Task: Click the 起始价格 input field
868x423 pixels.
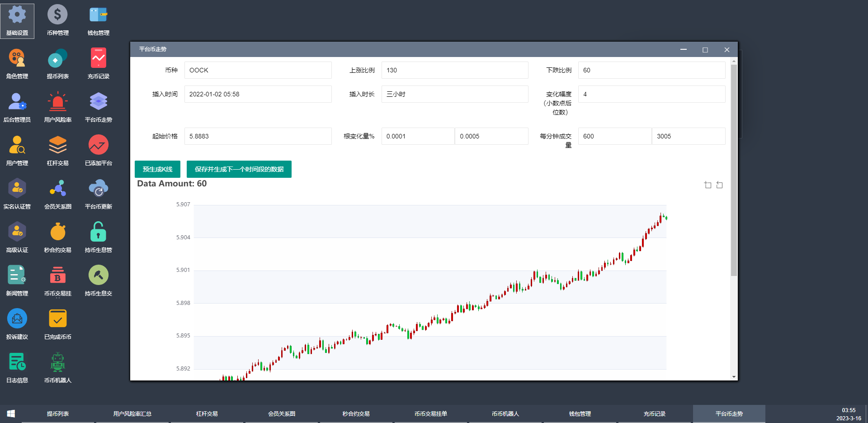Action: tap(258, 136)
